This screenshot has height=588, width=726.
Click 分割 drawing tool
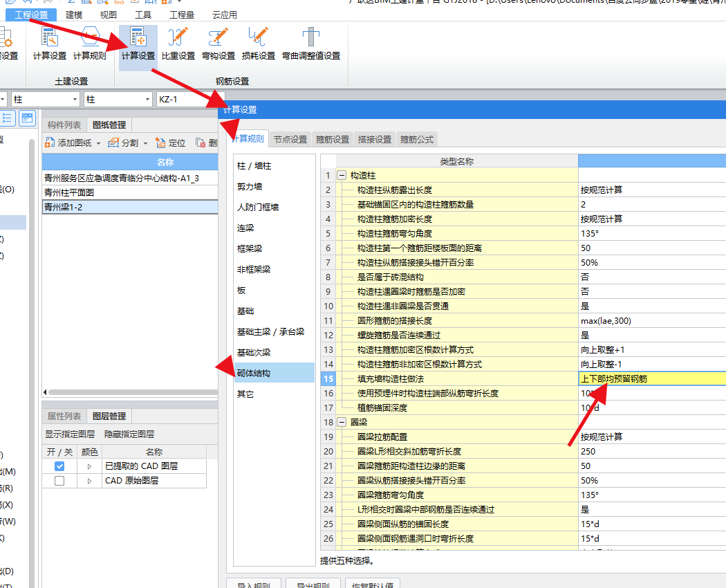coord(122,143)
